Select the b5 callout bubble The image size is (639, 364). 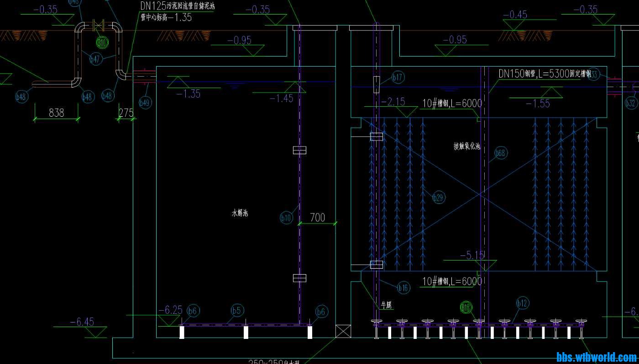point(236,311)
